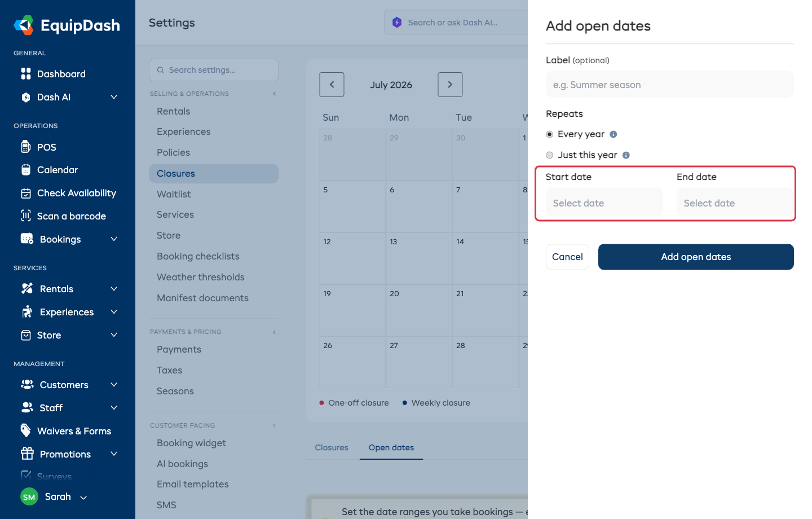
Task: Click the Promotions gift icon
Action: (x=27, y=454)
